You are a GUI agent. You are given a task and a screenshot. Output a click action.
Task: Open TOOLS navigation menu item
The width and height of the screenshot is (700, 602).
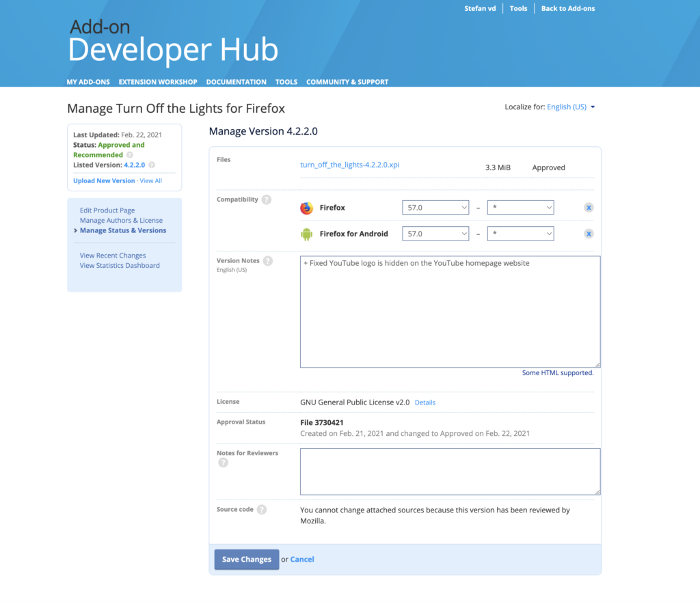pyautogui.click(x=286, y=82)
